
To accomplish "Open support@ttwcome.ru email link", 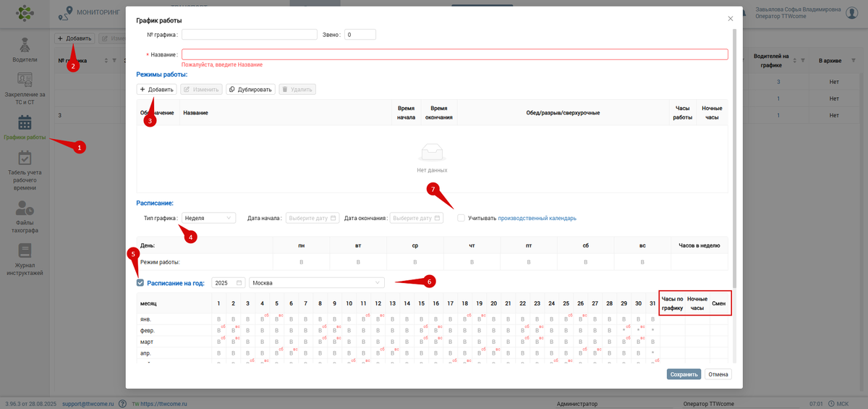I will coord(88,404).
